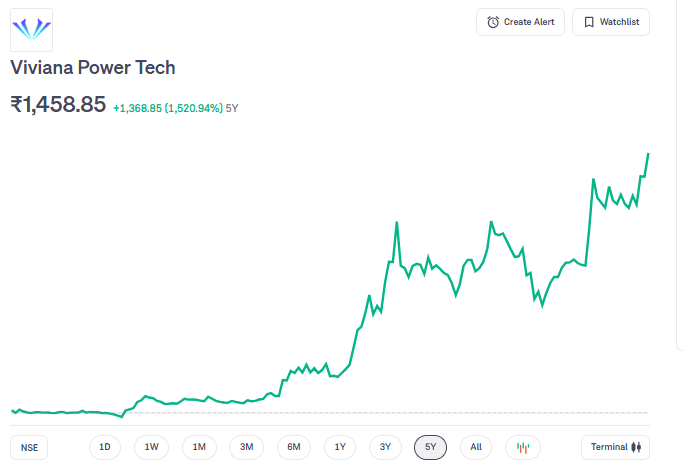This screenshot has height=476, width=683.
Task: Open the Terminal chart view
Action: [615, 447]
